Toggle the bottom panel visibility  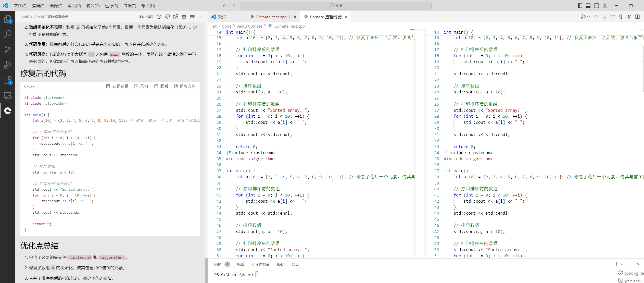tap(588, 6)
